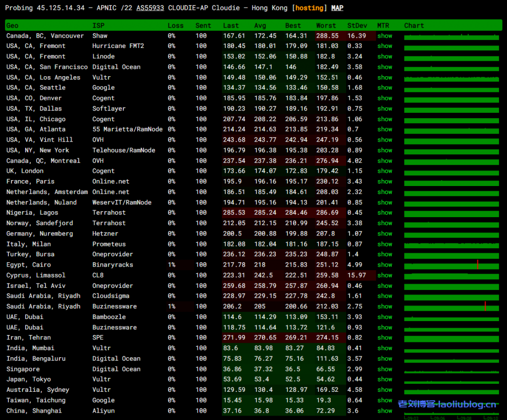Show MTR for Iran, Tehran

pos(384,338)
